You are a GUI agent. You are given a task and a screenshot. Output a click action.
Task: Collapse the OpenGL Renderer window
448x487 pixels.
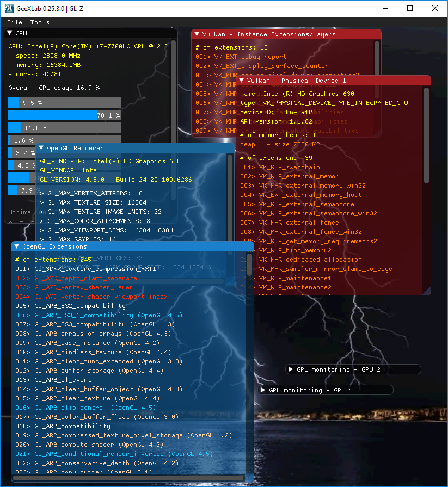pyautogui.click(x=41, y=148)
